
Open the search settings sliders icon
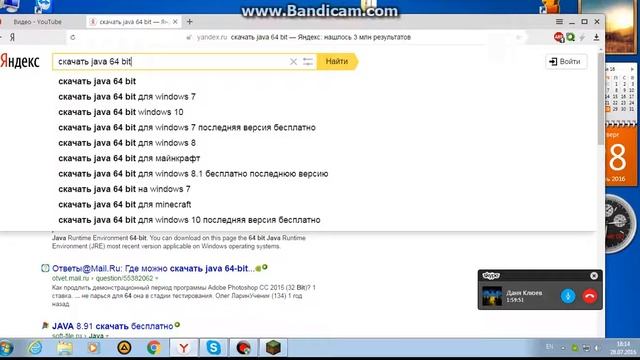pyautogui.click(x=308, y=62)
